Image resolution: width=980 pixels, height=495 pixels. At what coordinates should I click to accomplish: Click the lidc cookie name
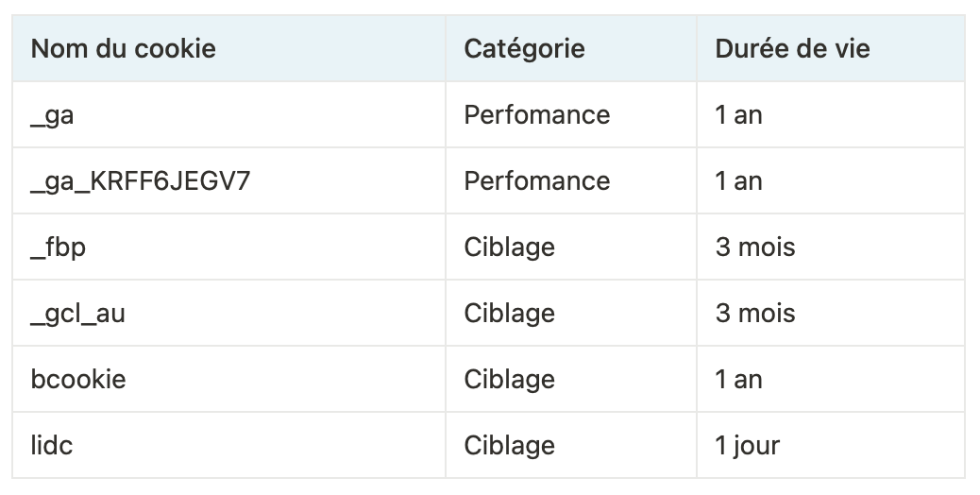pyautogui.click(x=52, y=446)
